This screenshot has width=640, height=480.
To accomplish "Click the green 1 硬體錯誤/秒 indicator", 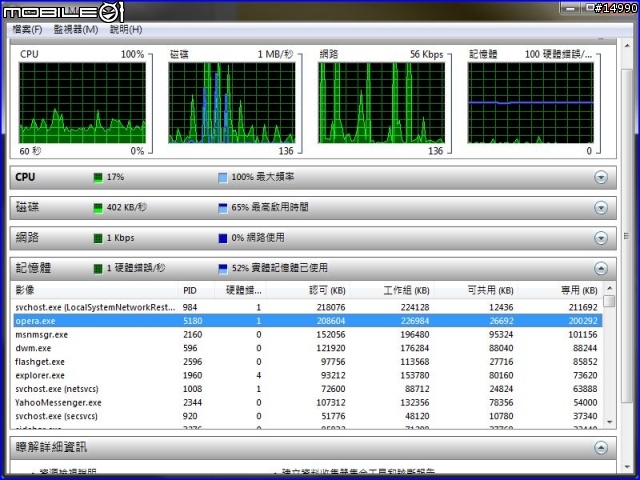I will click(x=98, y=269).
